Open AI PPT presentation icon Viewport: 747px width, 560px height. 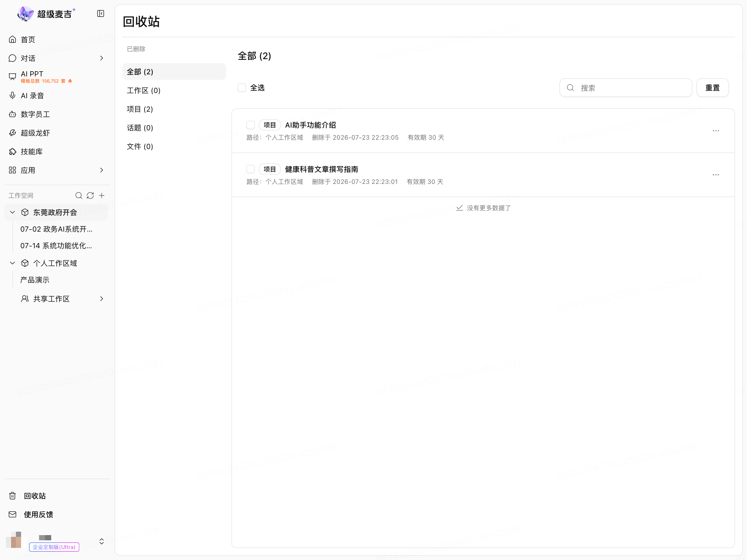pyautogui.click(x=12, y=77)
